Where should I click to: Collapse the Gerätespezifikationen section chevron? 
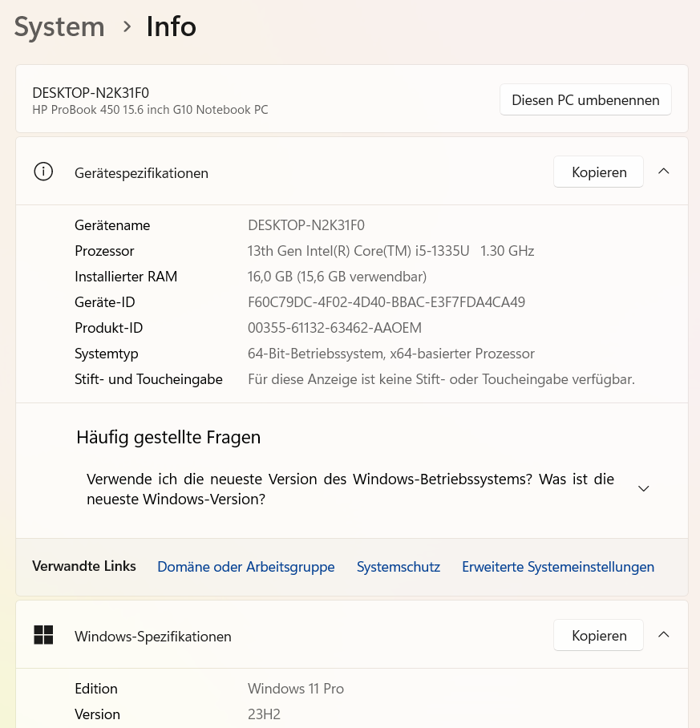(x=663, y=172)
